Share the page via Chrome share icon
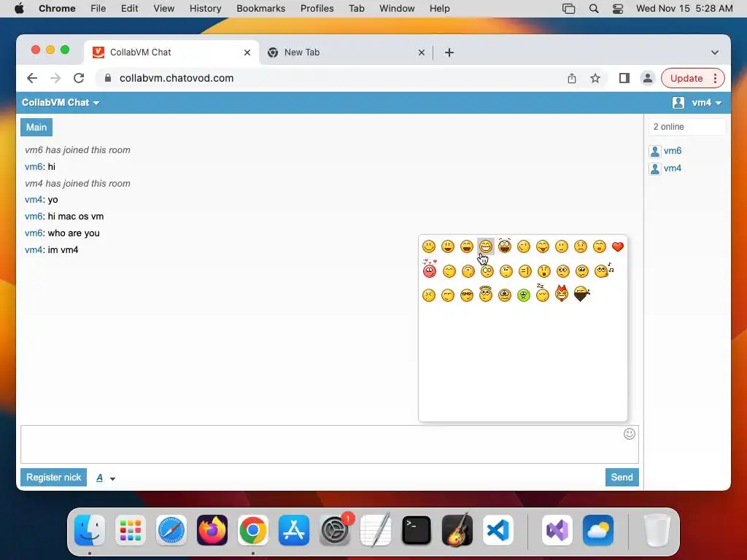Screen dimensions: 747x560 (x=572, y=78)
